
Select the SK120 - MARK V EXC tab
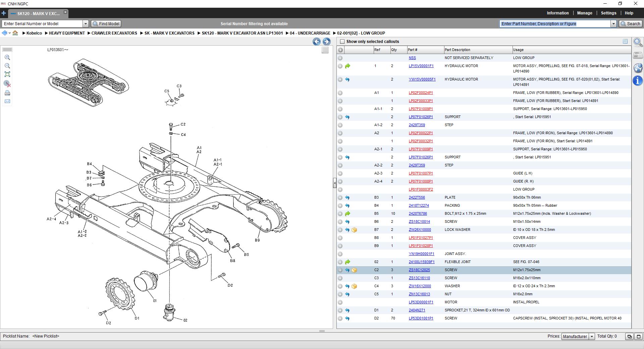(38, 14)
